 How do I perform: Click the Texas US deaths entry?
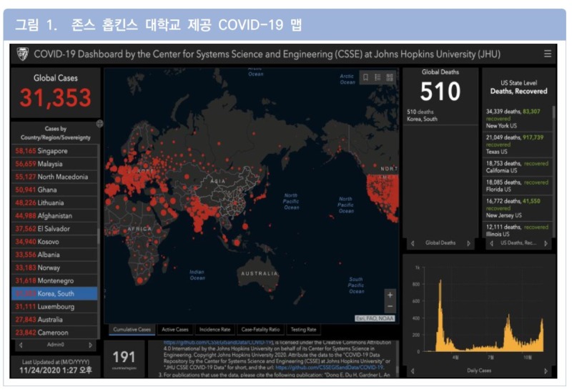click(518, 144)
